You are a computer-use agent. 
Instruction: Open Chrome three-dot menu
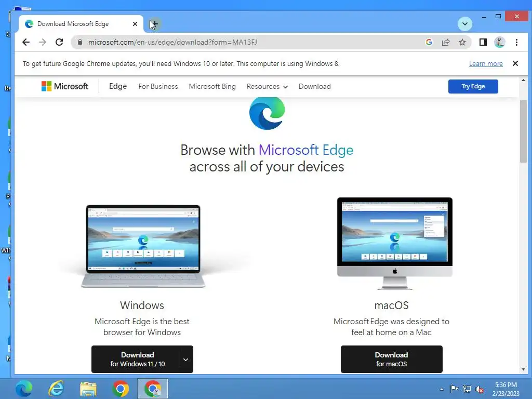pos(516,42)
